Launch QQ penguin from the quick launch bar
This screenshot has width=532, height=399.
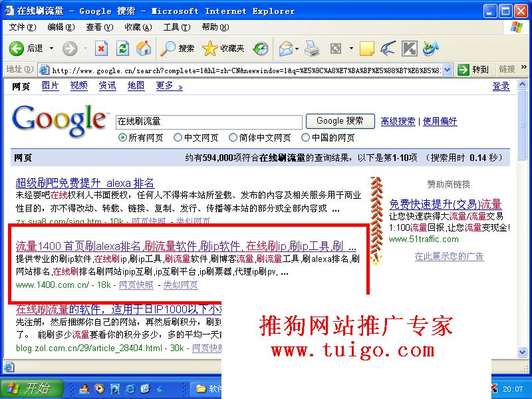84,389
